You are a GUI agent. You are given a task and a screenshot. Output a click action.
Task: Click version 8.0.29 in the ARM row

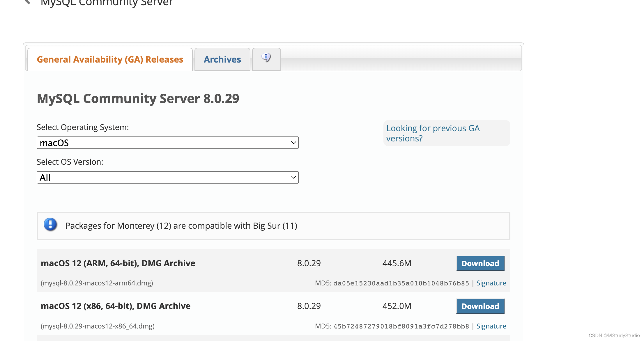pyautogui.click(x=309, y=263)
